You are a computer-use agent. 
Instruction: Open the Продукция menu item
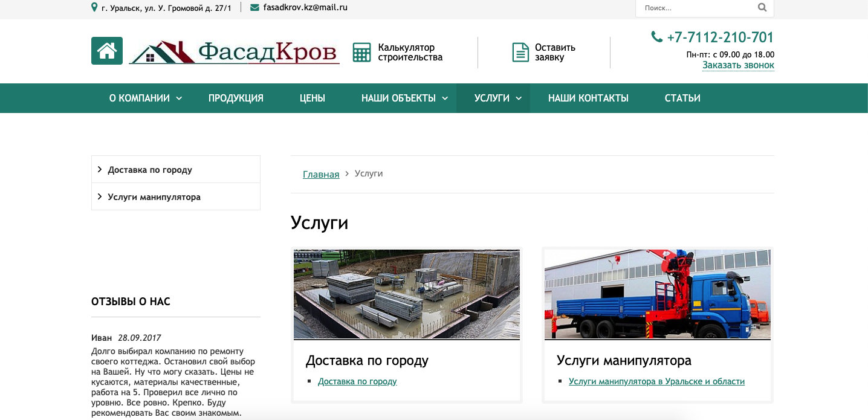[x=236, y=99]
